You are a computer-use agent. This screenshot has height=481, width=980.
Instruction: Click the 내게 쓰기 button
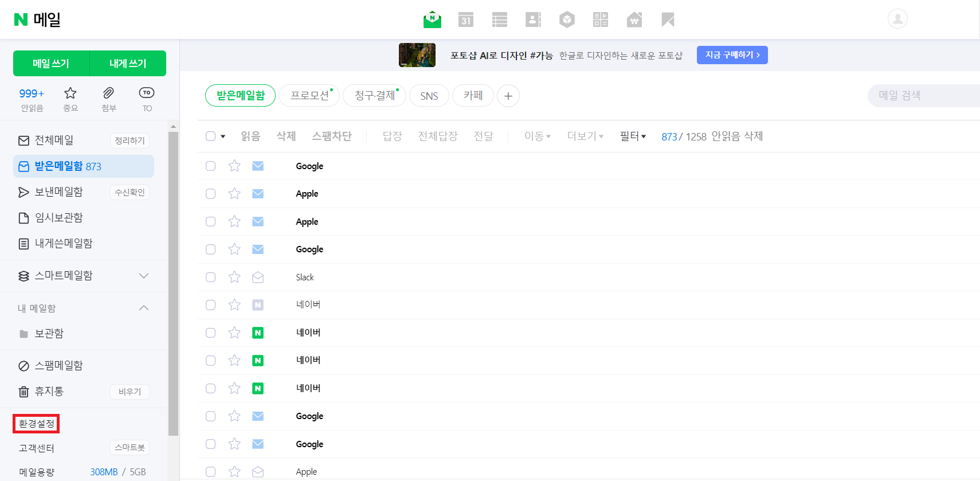tap(128, 64)
